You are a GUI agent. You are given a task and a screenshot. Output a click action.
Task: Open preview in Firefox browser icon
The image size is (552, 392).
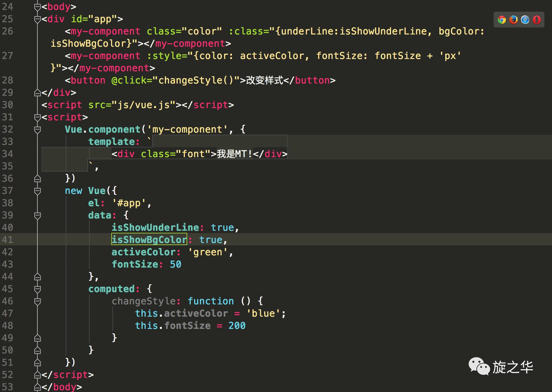point(513,20)
